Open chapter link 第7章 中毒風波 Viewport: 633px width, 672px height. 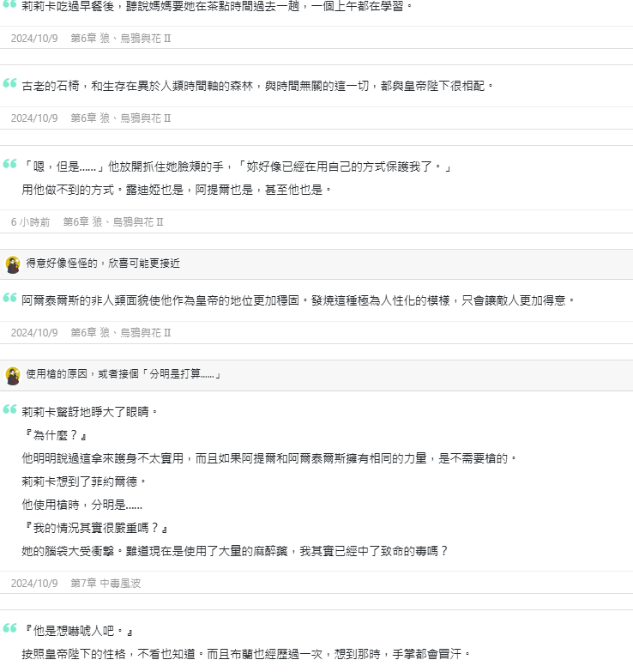point(105,583)
